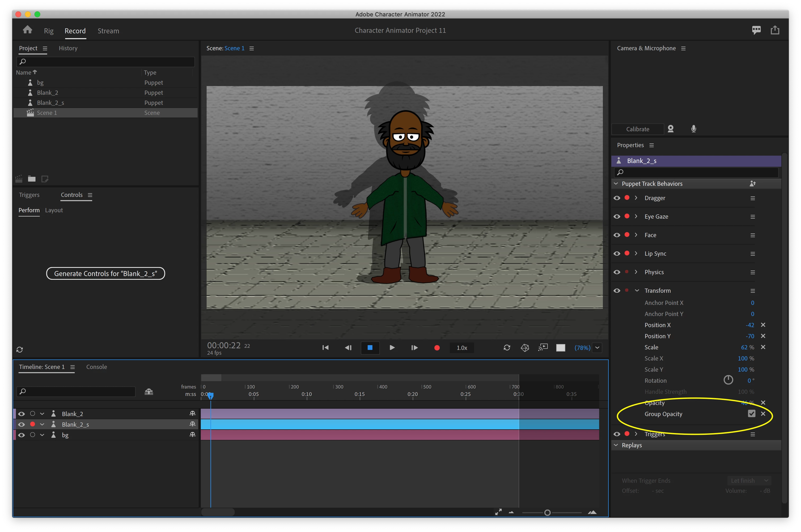This screenshot has height=532, width=801.
Task: Click the Home icon
Action: point(28,30)
